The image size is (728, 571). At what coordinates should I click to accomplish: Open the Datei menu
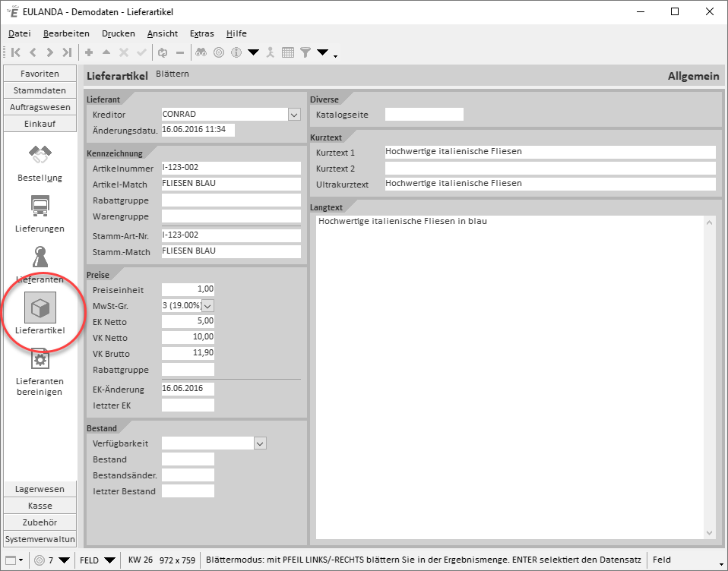coord(20,33)
